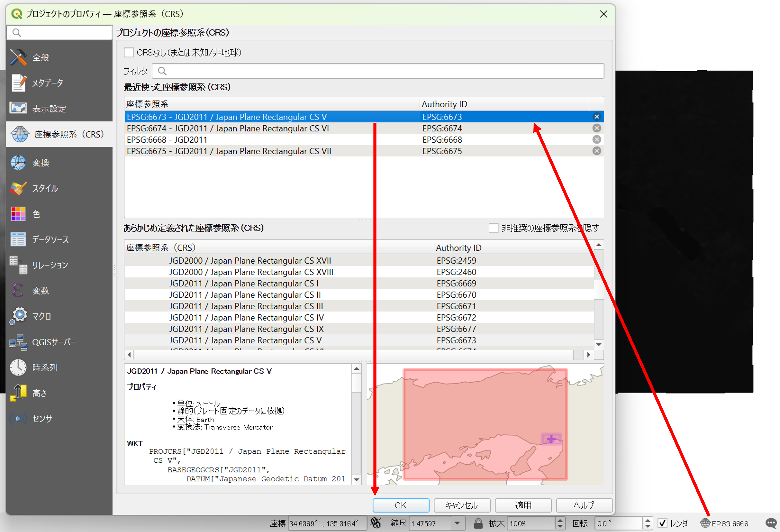
Task: Click the Apply (適用) button
Action: 523,505
